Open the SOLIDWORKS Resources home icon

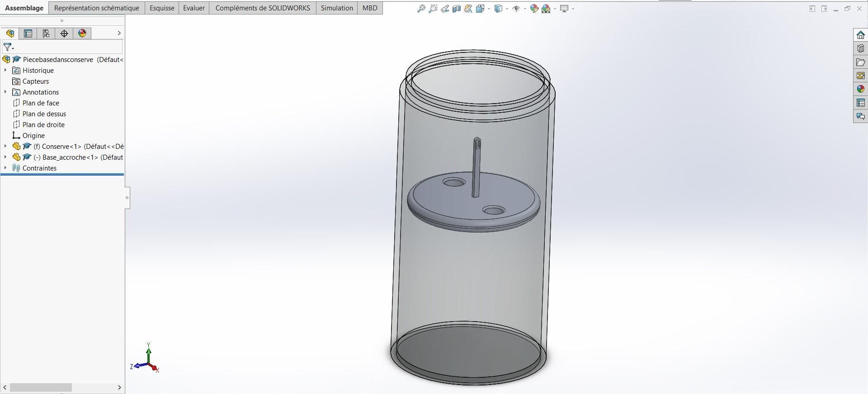pos(860,35)
